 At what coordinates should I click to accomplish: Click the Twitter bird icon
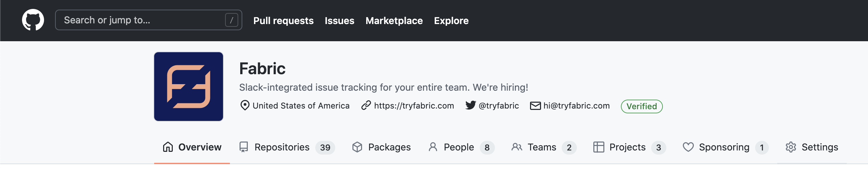coord(470,105)
